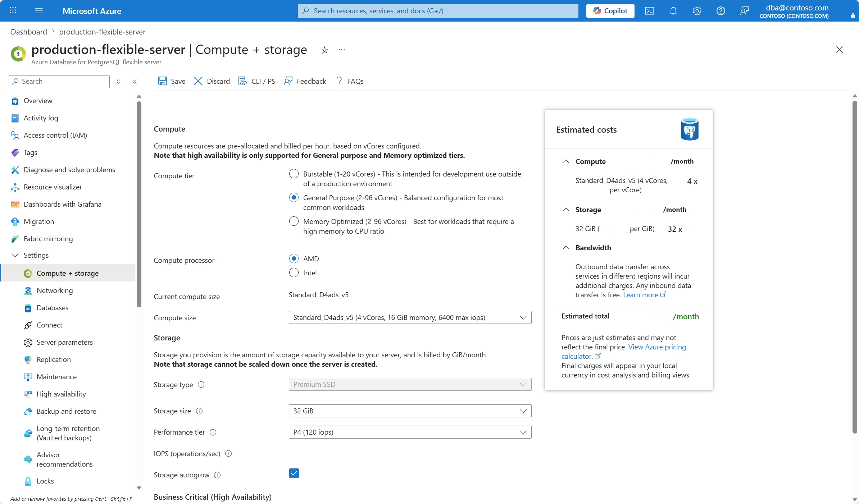Click the sidebar Search input field
The width and height of the screenshot is (859, 504).
59,82
